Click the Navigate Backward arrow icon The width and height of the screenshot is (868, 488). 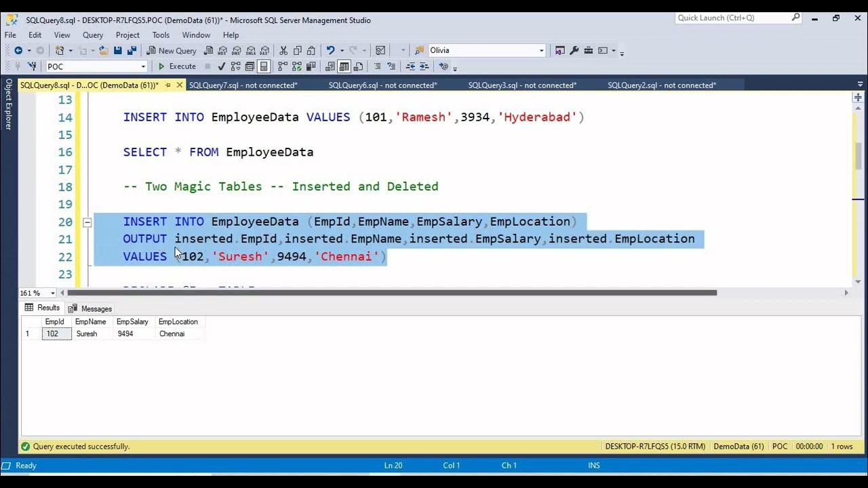(18, 50)
